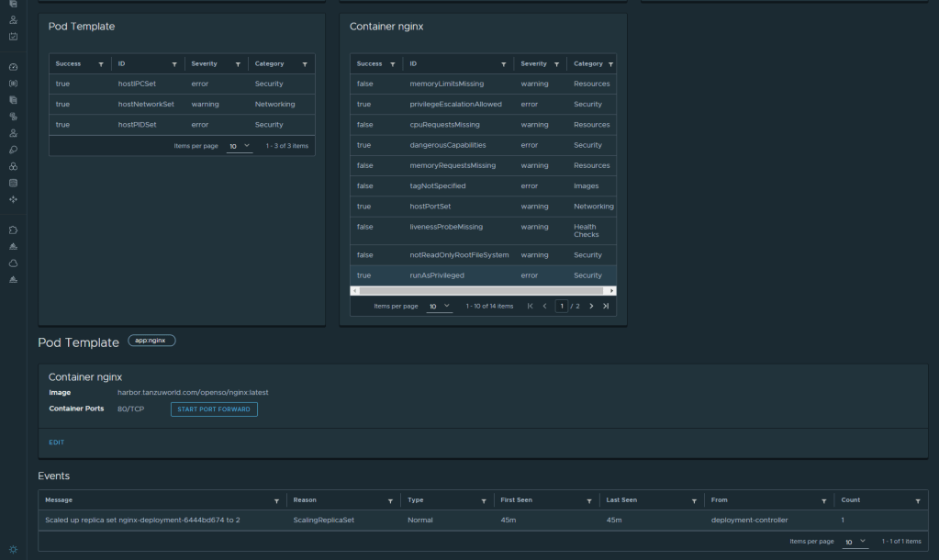939x560 pixels.
Task: Open the Success column filter in Pod Template table
Action: tap(100, 64)
